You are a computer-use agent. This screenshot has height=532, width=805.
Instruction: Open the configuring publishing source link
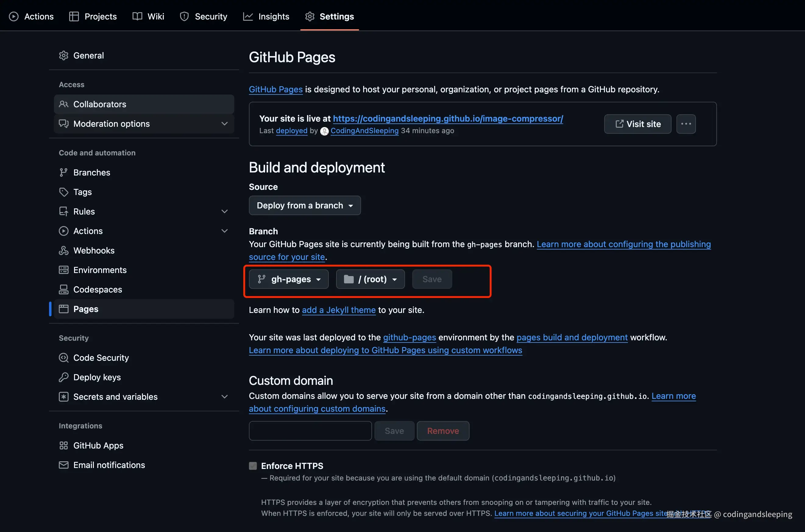pyautogui.click(x=623, y=244)
